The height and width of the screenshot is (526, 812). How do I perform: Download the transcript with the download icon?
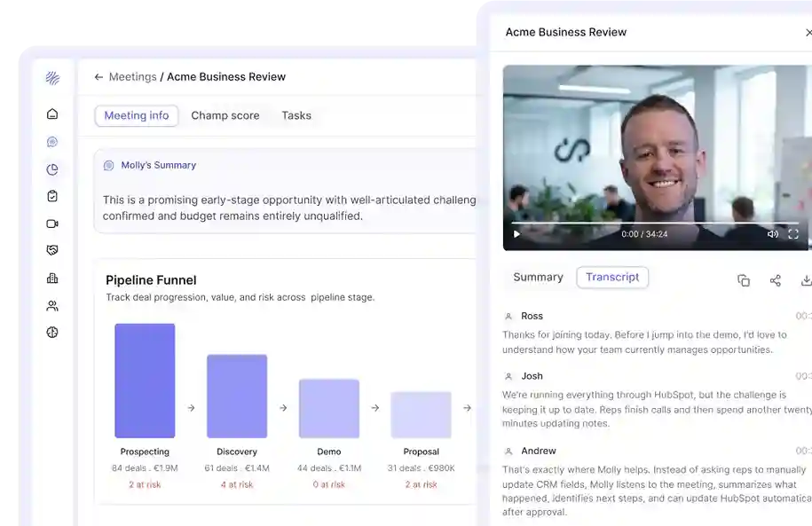(x=807, y=280)
